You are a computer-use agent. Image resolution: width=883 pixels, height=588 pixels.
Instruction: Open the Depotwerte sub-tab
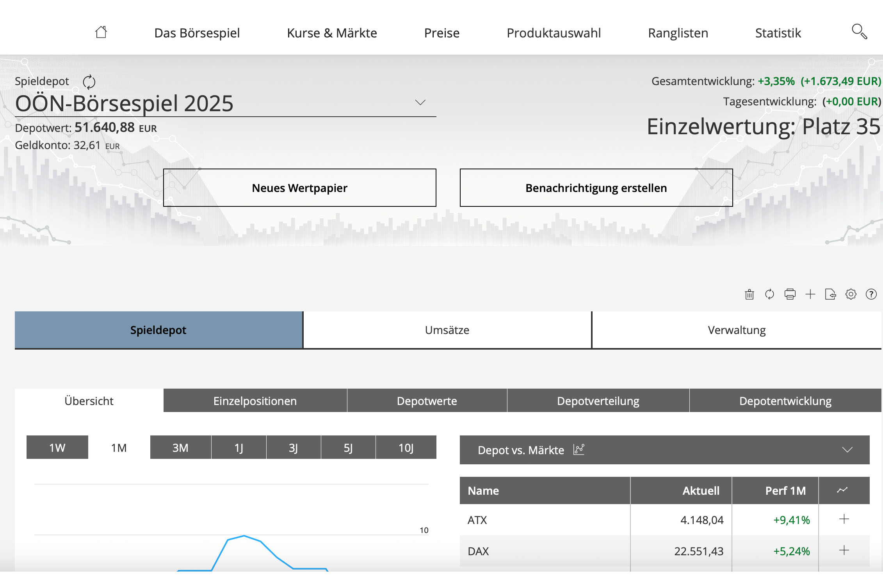click(x=427, y=401)
